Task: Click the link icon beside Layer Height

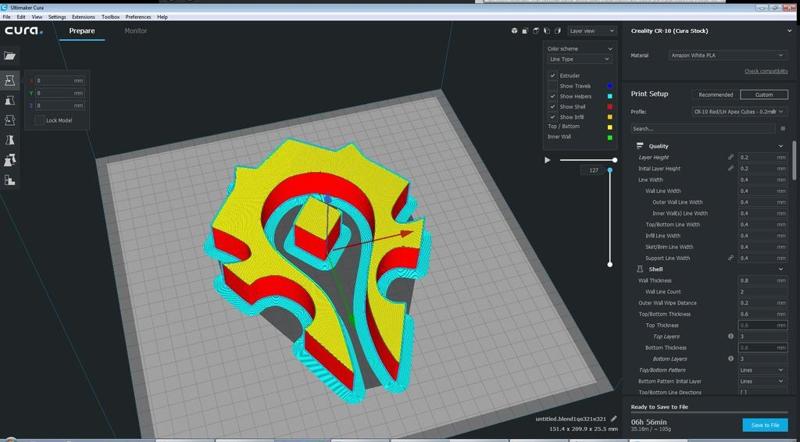Action: click(x=730, y=157)
